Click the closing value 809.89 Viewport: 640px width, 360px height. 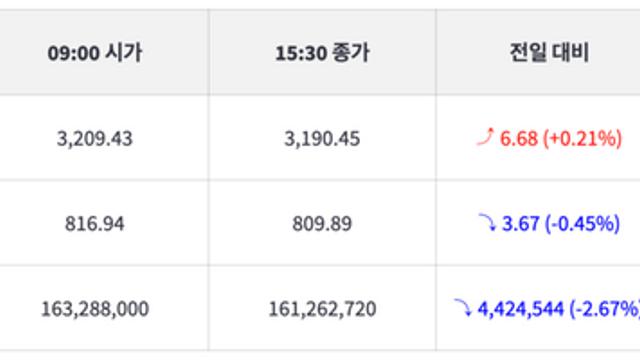[322, 224]
